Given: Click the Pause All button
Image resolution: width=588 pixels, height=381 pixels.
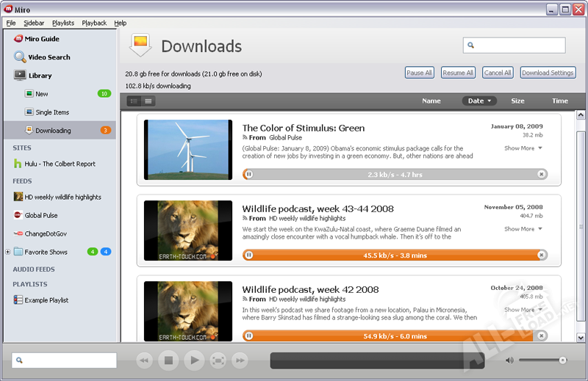Looking at the screenshot, I should pyautogui.click(x=419, y=73).
